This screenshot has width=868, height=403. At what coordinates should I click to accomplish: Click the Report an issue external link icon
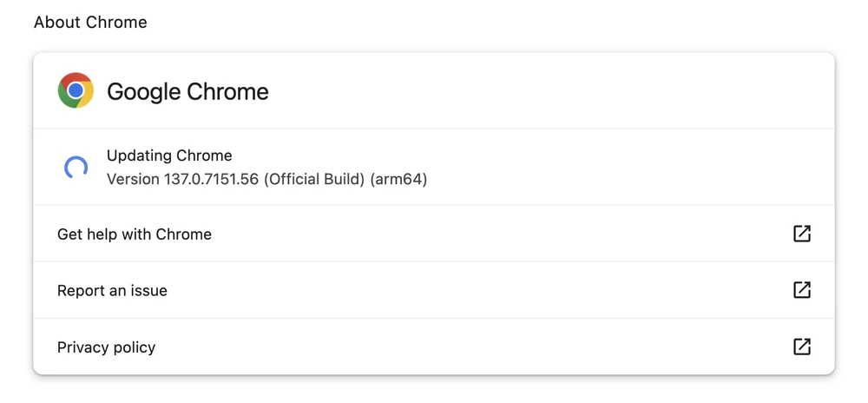point(802,290)
